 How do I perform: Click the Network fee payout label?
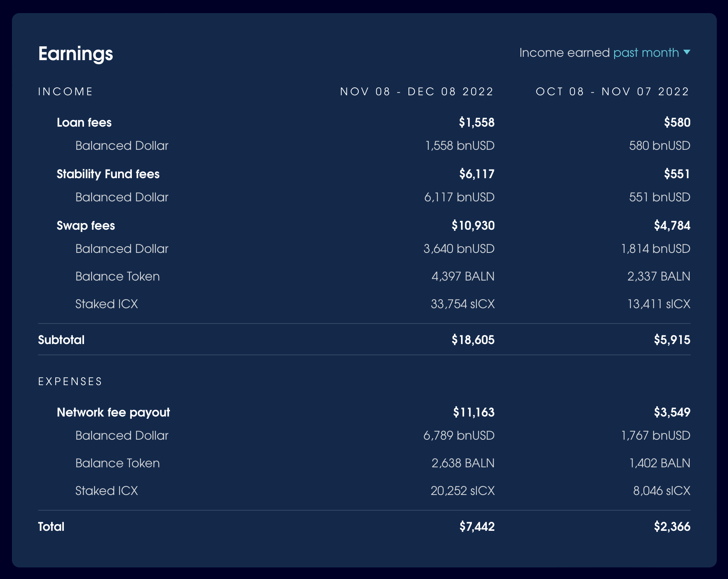click(x=113, y=412)
